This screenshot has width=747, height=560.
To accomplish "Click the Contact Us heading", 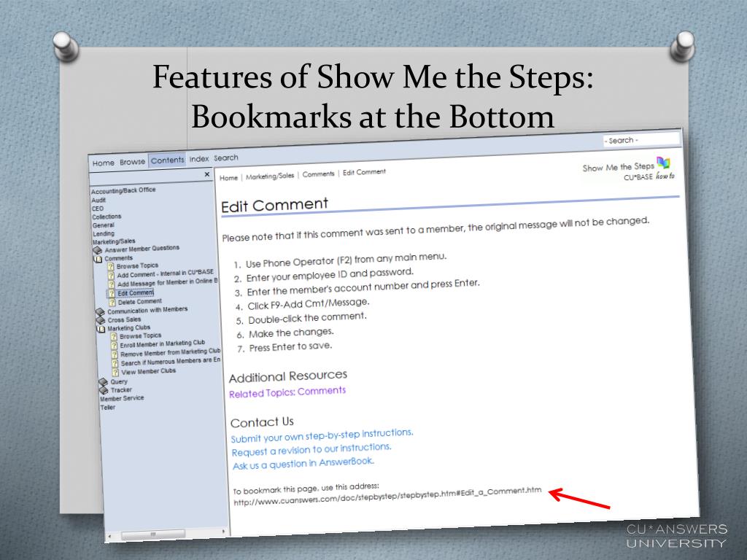I will pyautogui.click(x=262, y=422).
